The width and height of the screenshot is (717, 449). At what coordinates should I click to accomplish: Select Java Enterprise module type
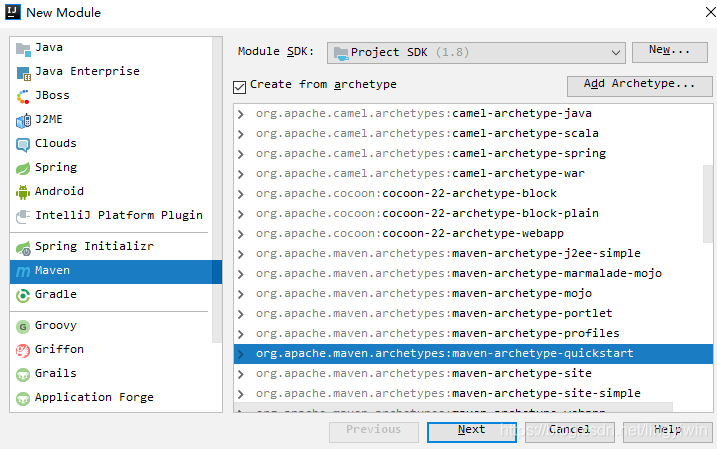point(111,72)
